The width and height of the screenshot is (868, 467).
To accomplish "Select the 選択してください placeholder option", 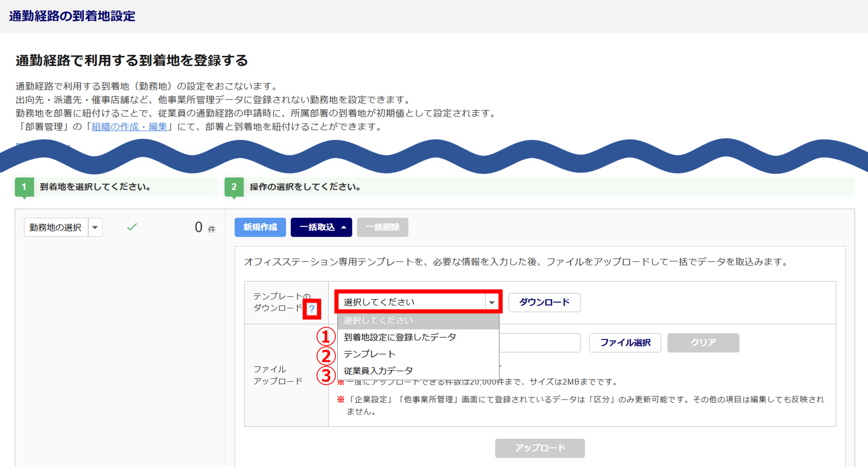I will coord(378,321).
